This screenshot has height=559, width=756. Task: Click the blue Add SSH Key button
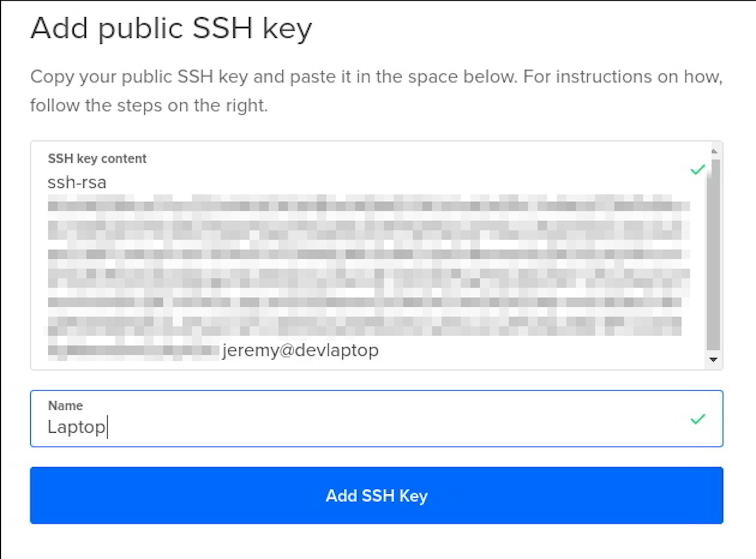[376, 495]
